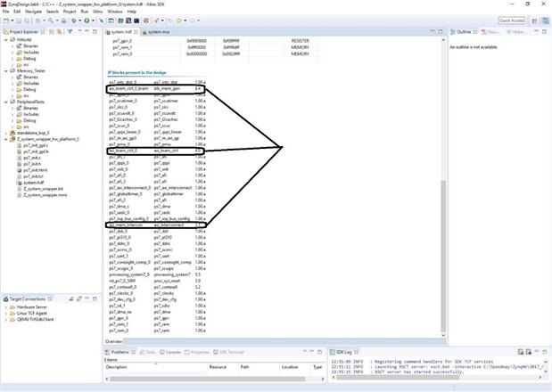This screenshot has height=392, width=552.
Task: Collapse the Memory_Tester project
Action: pos(6,70)
